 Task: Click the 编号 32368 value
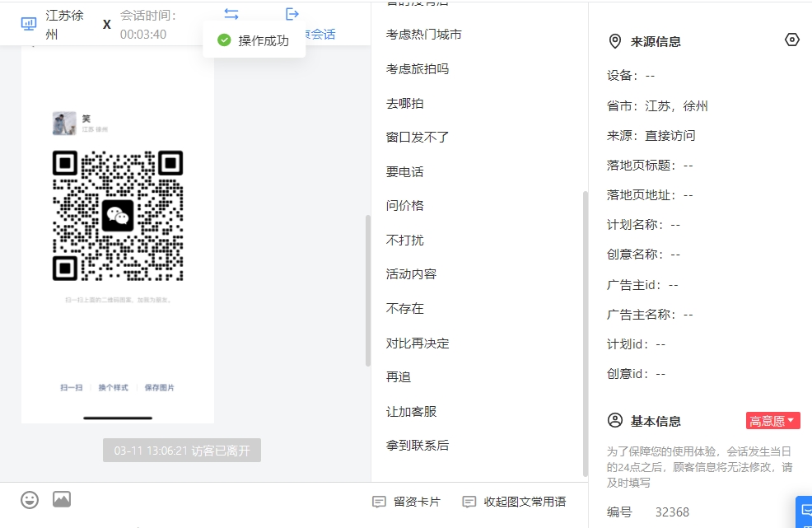pyautogui.click(x=672, y=512)
